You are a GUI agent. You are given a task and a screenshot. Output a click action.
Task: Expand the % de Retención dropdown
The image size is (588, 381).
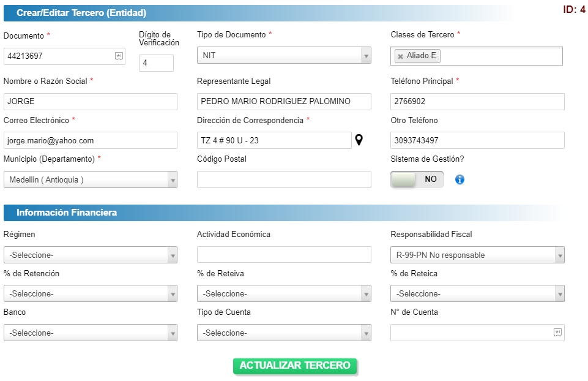91,293
